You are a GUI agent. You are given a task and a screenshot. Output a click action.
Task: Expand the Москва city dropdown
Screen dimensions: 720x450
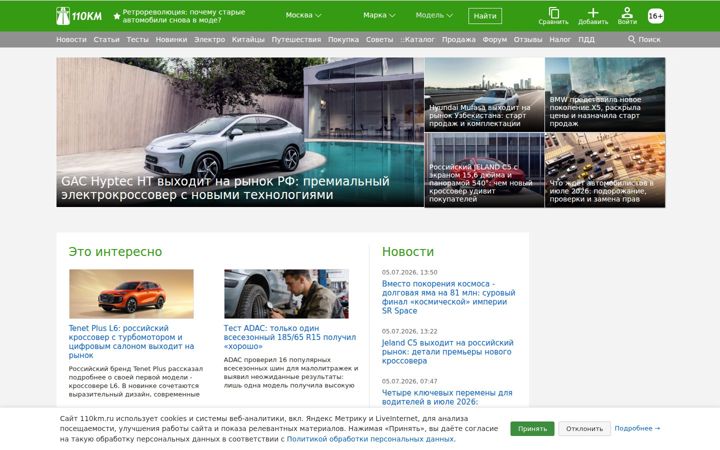click(303, 15)
